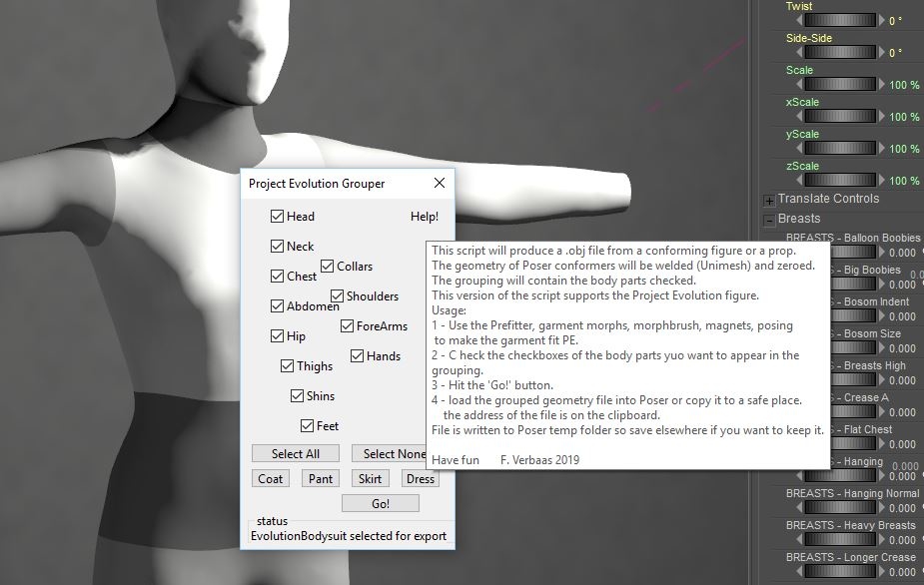This screenshot has width=924, height=585.
Task: Click the xScale dial slider
Action: (x=840, y=116)
